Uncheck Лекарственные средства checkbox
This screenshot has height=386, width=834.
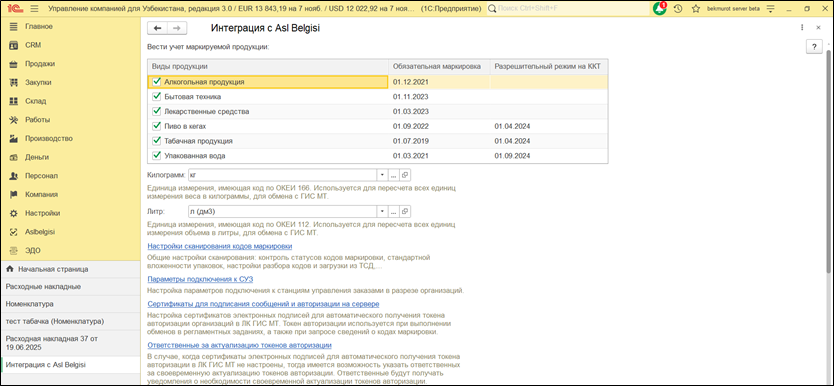[156, 112]
